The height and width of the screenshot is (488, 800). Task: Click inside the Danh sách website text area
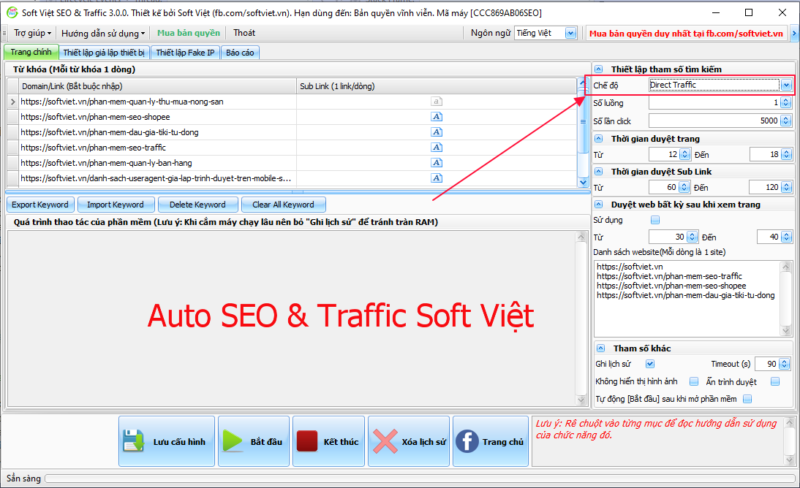(688, 298)
